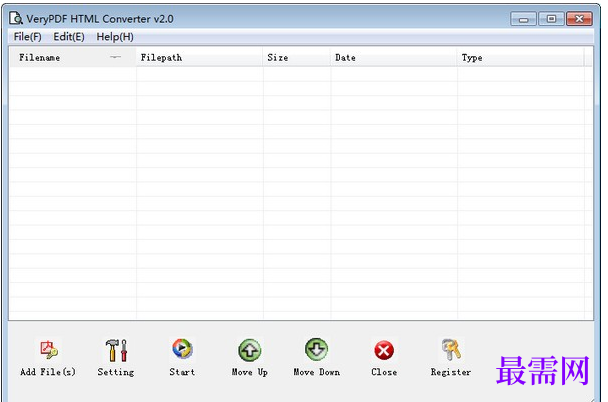
Task: Sort by the Filepath column header
Action: (x=199, y=58)
